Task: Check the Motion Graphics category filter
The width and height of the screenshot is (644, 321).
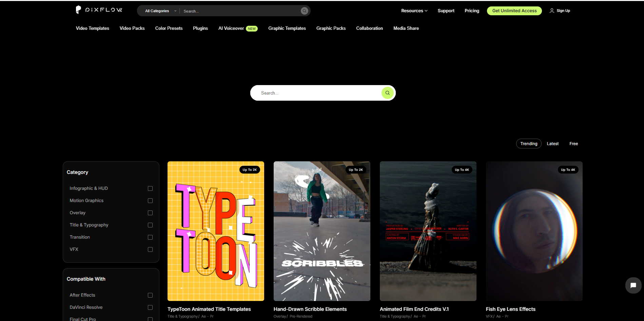Action: (x=150, y=201)
